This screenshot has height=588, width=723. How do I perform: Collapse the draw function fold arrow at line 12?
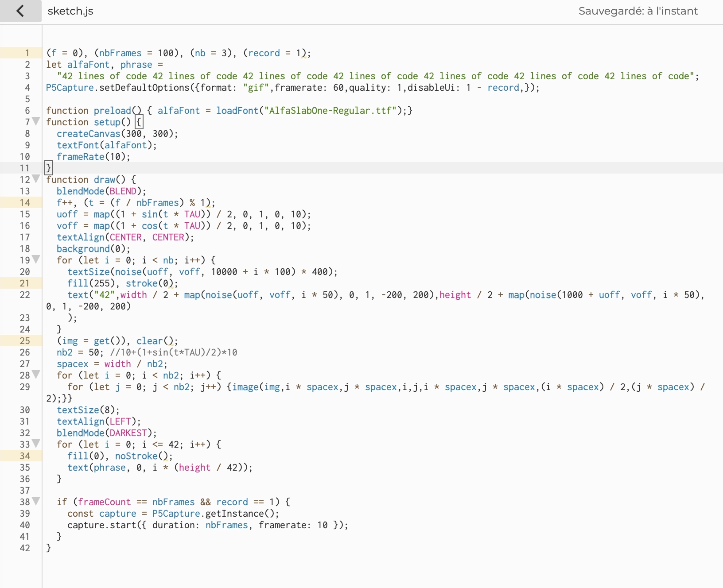pos(36,179)
